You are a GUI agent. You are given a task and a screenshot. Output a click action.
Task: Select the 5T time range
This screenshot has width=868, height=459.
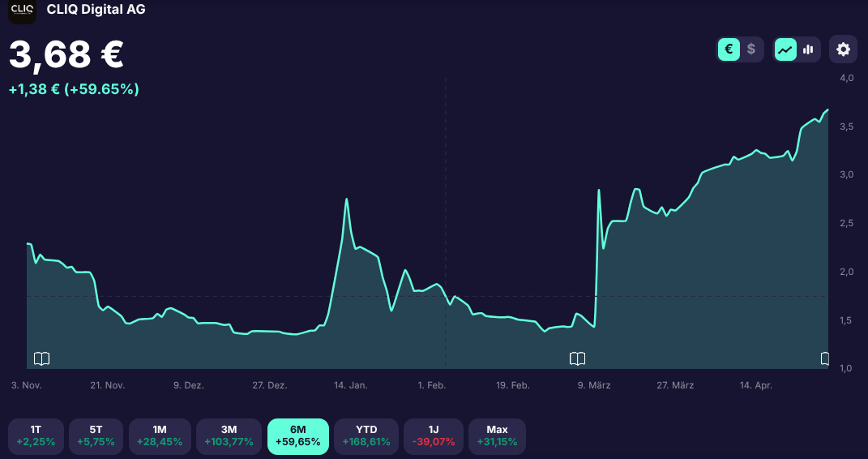point(96,436)
